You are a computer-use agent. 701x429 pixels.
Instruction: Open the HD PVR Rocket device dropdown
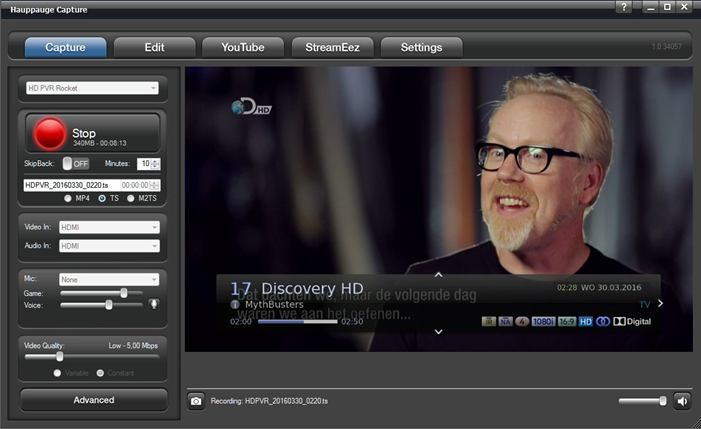coord(92,88)
